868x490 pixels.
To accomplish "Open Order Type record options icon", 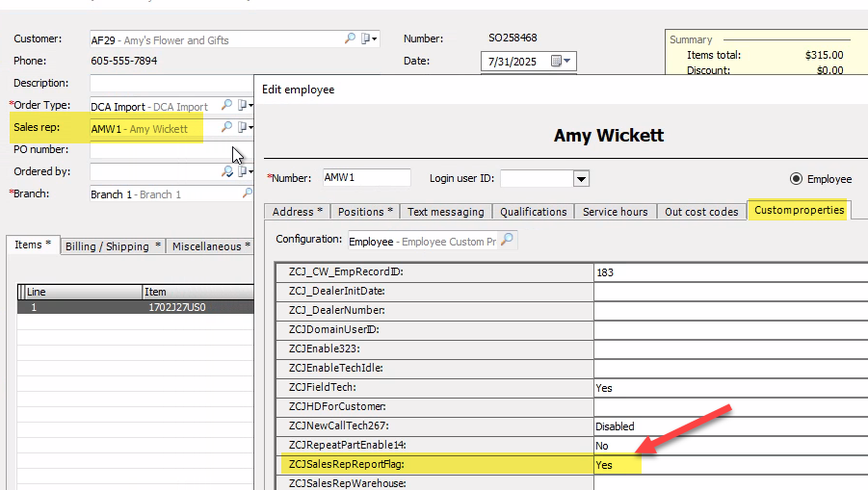I will [245, 105].
